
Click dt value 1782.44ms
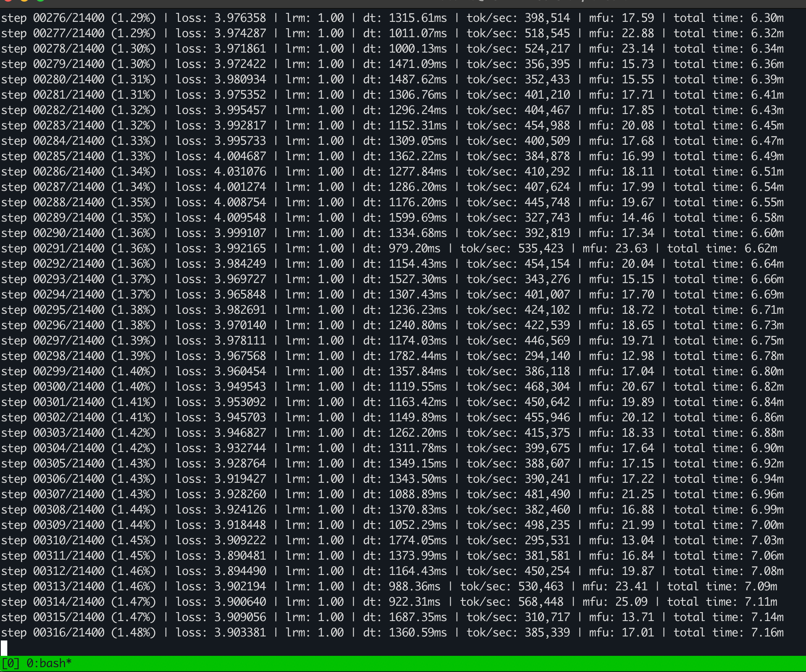[x=418, y=356]
